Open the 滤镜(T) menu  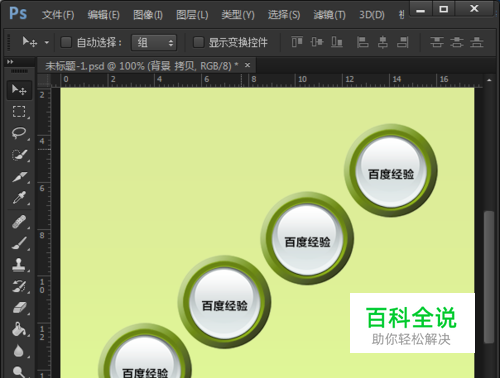coord(329,15)
